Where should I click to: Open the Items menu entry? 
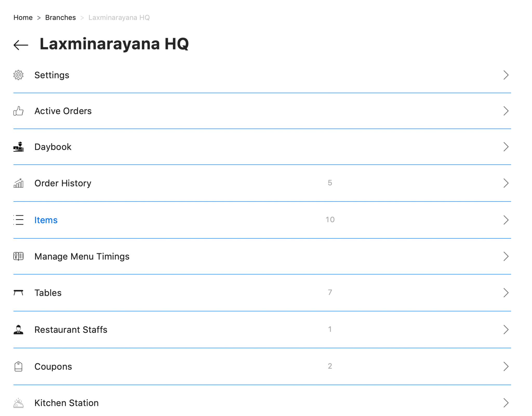46,220
